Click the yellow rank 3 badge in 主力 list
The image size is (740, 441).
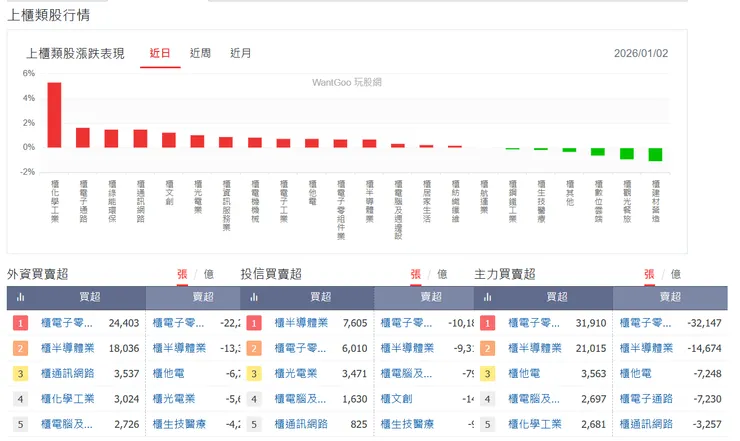click(488, 374)
